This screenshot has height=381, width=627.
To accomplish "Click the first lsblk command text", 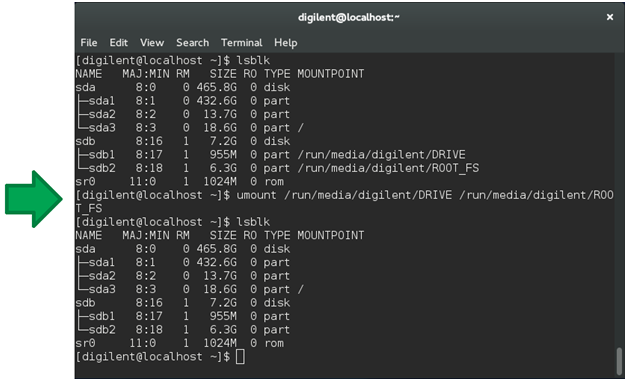I will coord(253,60).
